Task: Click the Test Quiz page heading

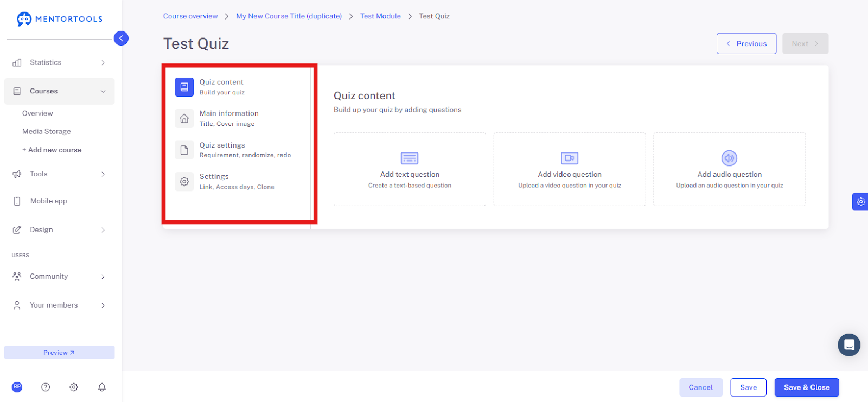Action: 196,43
